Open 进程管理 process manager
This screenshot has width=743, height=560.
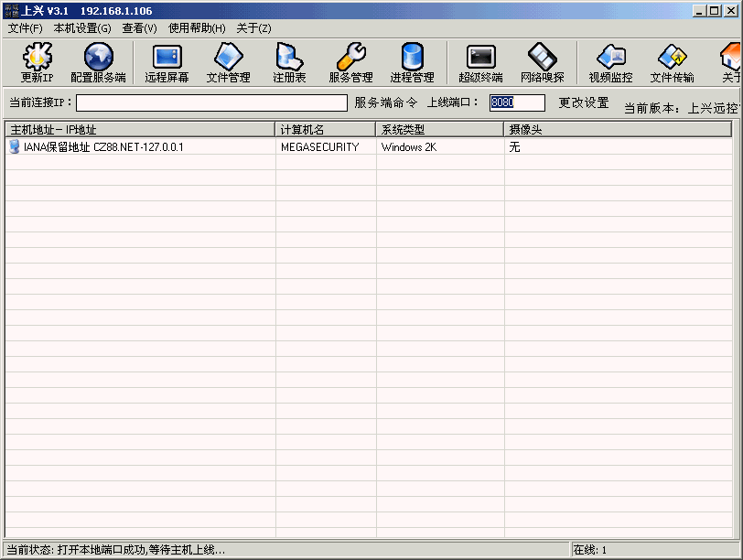click(x=412, y=63)
